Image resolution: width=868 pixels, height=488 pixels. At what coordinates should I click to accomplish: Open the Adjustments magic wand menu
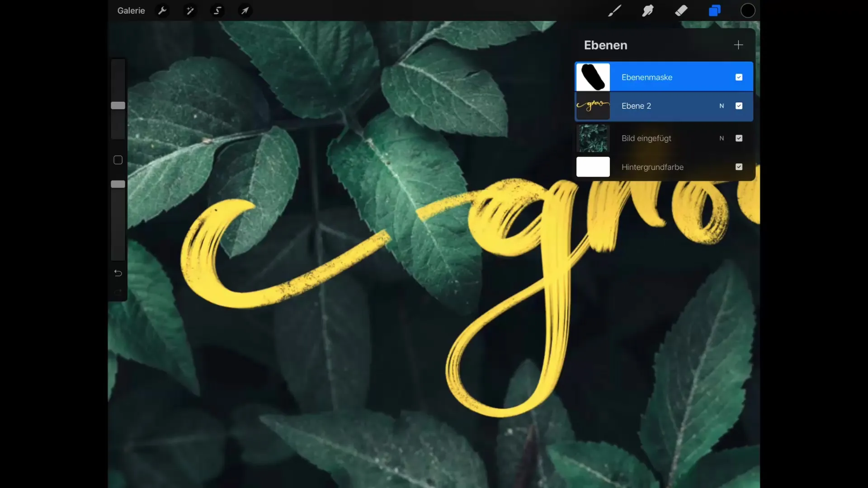pyautogui.click(x=190, y=10)
